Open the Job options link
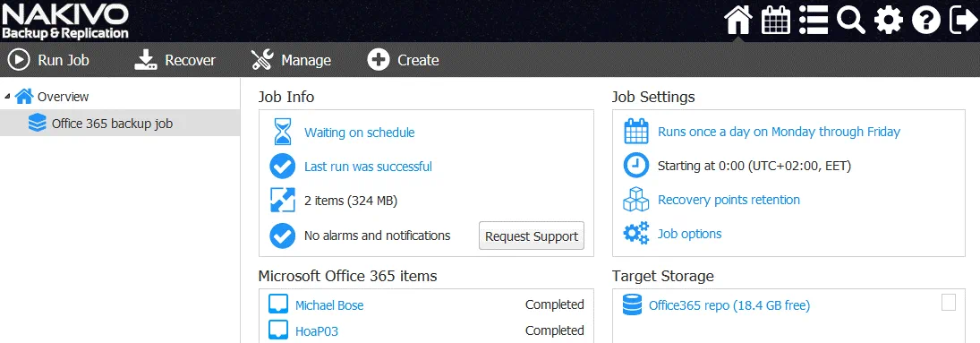Viewport: 980px width, 343px height. [689, 234]
